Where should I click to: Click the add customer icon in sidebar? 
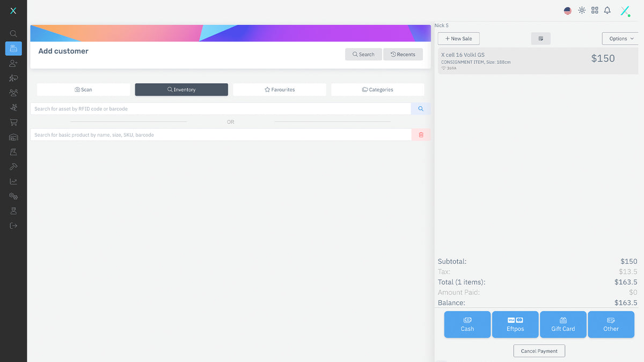pos(13,63)
